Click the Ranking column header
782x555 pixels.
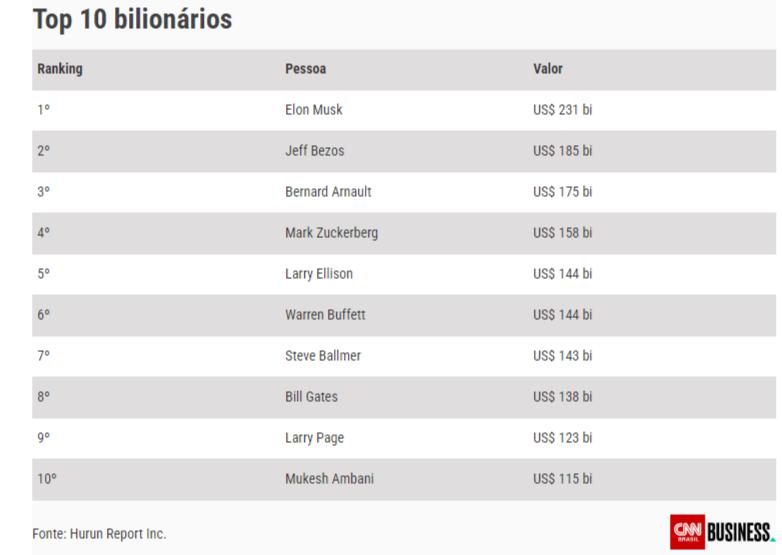[60, 69]
